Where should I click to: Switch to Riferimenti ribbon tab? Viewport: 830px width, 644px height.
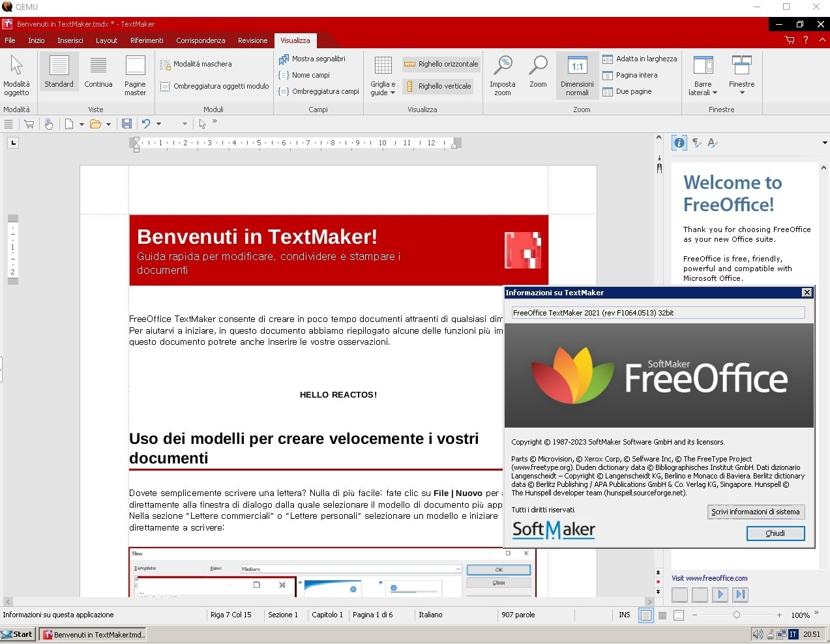coord(147,40)
